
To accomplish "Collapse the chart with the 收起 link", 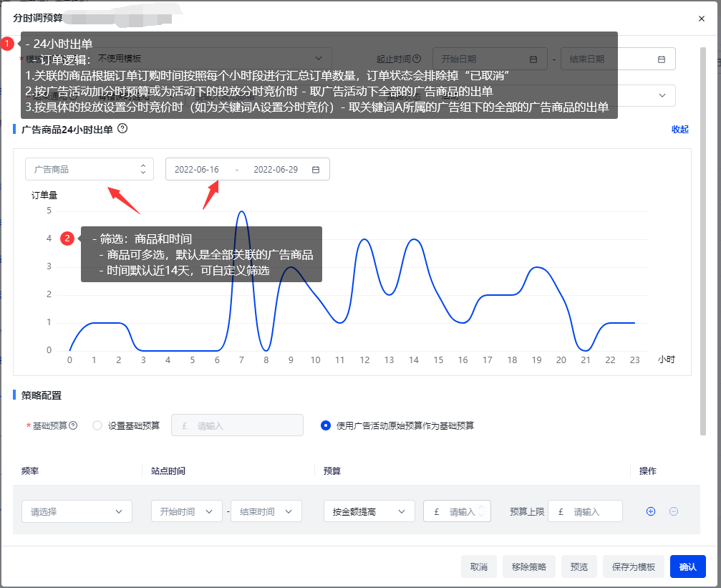I will point(679,130).
